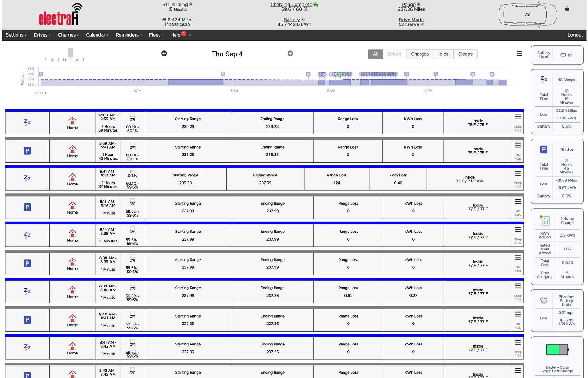Open row menu for Sleep 4108
The height and width of the screenshot is (378, 588).
[518, 286]
